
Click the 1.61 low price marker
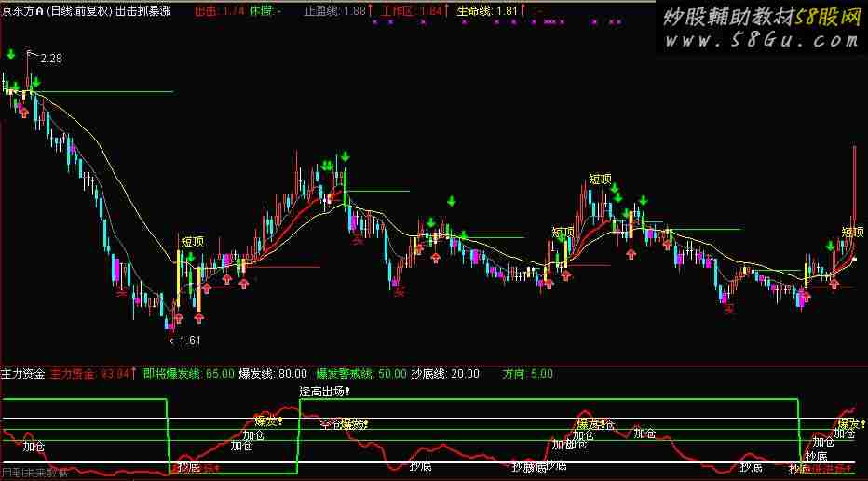tap(187, 340)
